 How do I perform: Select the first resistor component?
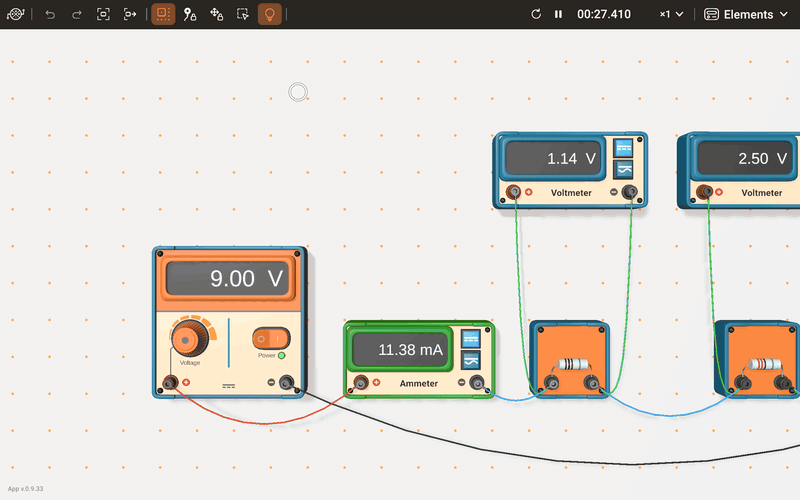[x=572, y=364]
